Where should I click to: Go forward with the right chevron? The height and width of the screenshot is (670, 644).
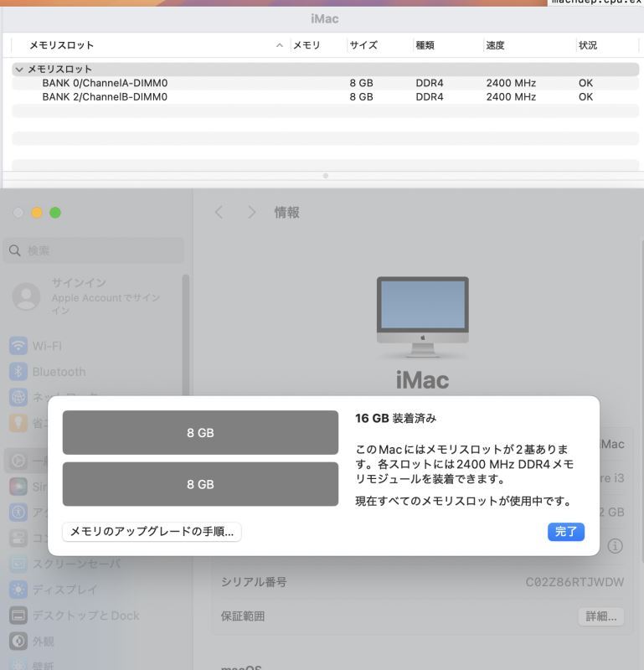coord(252,213)
